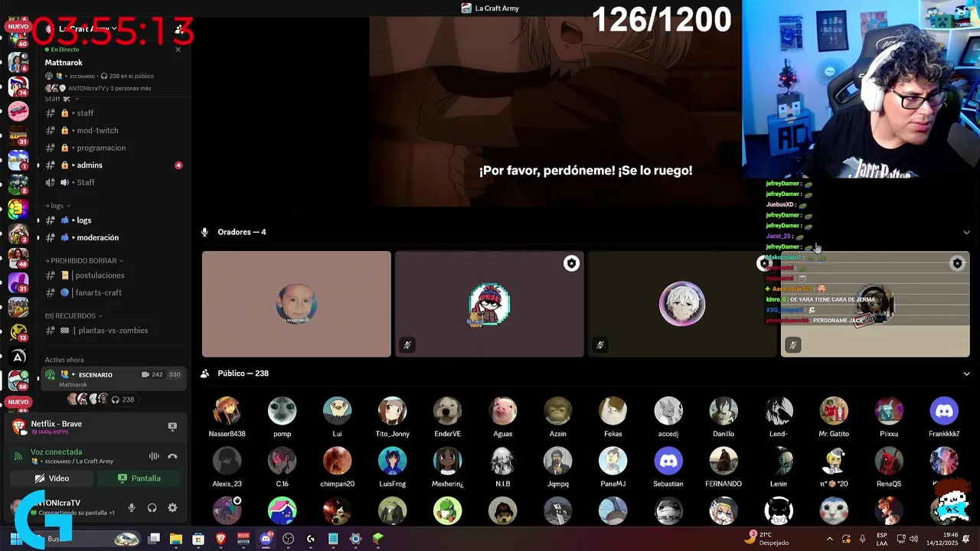Toggle noise suppression waveform icon

[154, 456]
